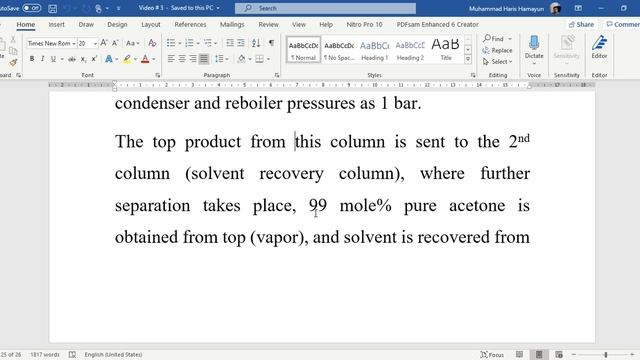Toggle Subscript formatting
Image resolution: width=640 pixels, height=360 pixels.
pos(83,59)
